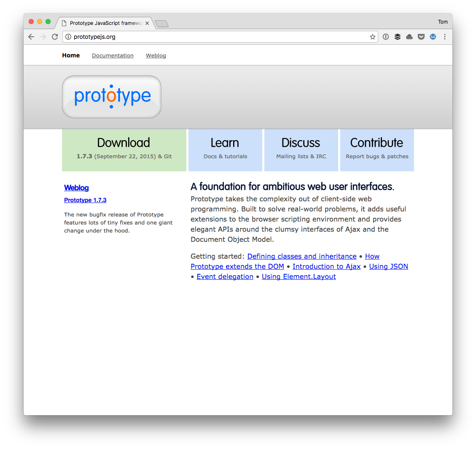Follow the Introduction to Ajax link
Image resolution: width=476 pixels, height=449 pixels.
point(326,266)
